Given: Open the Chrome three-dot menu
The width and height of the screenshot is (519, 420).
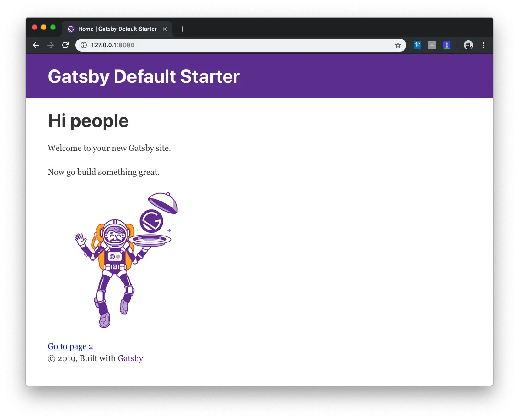Looking at the screenshot, I should tap(483, 45).
